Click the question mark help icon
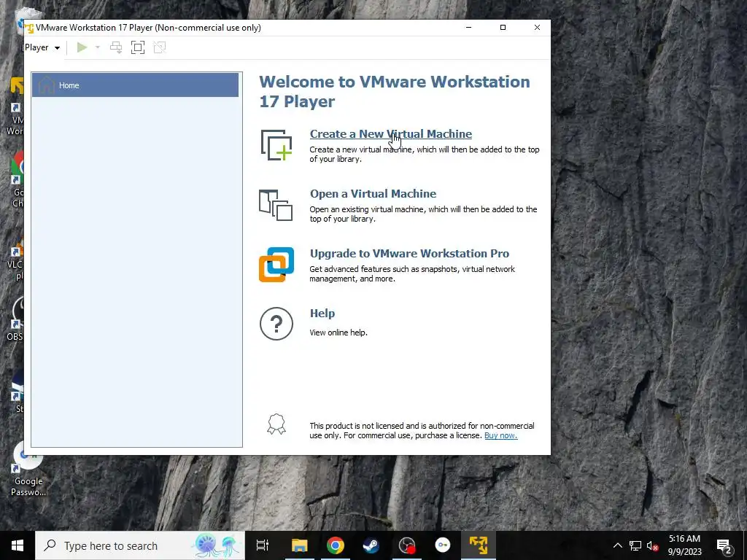Image resolution: width=747 pixels, height=560 pixels. point(276,324)
